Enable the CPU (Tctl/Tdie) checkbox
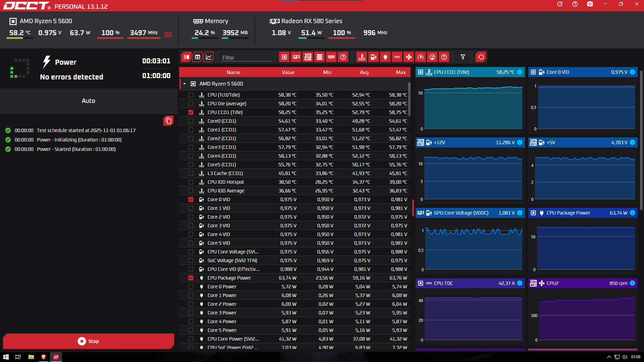Viewport: 644px width, 362px height. (x=191, y=95)
